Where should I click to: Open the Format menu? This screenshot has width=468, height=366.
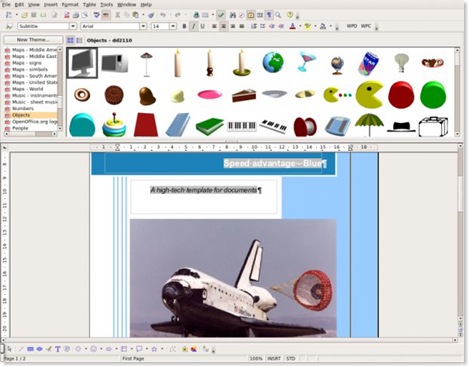coord(70,5)
